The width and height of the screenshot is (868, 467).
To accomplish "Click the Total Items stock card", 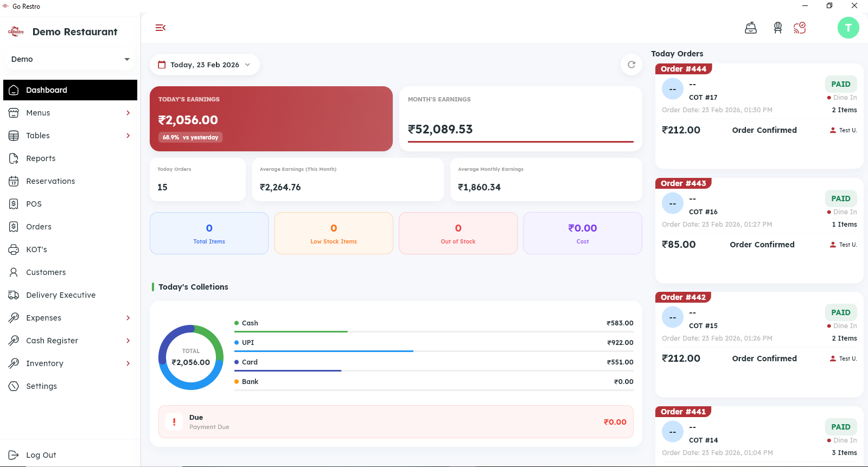I will click(209, 233).
